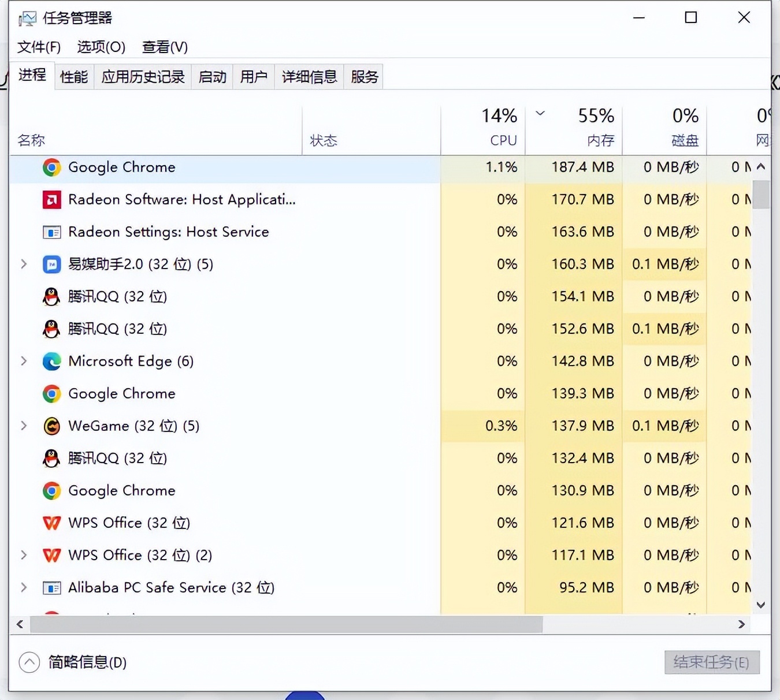This screenshot has width=780, height=700.
Task: Click the Radeon Software: Host Application icon
Action: pos(51,199)
